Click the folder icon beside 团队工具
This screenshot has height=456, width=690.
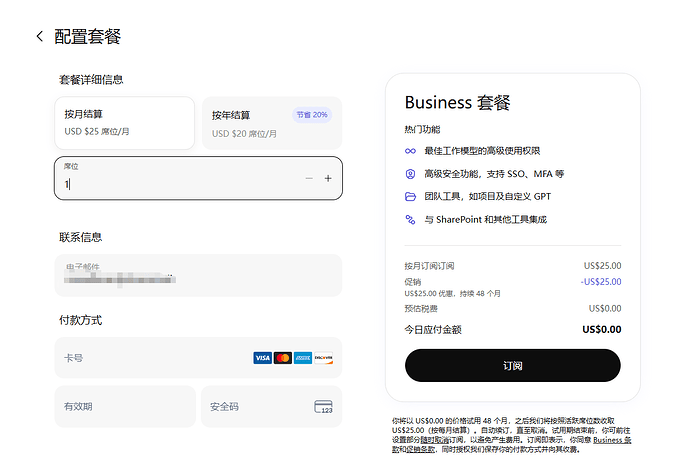click(x=410, y=197)
